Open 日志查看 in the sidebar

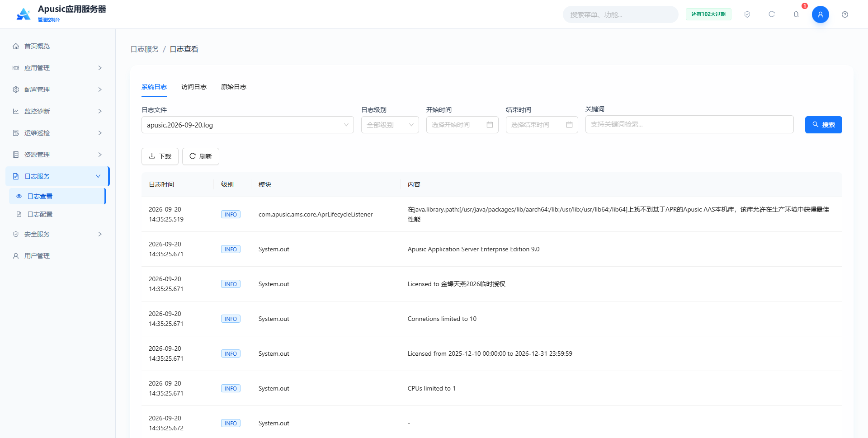57,196
